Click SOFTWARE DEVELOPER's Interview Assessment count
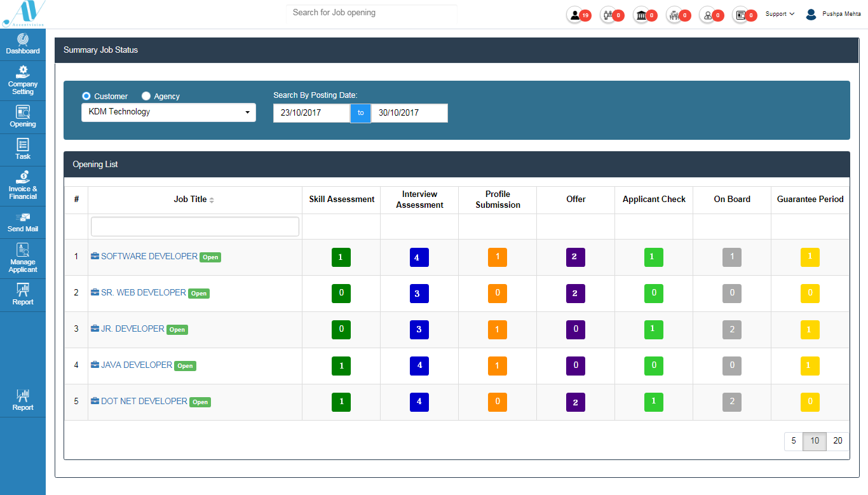This screenshot has width=868, height=495. pos(419,257)
